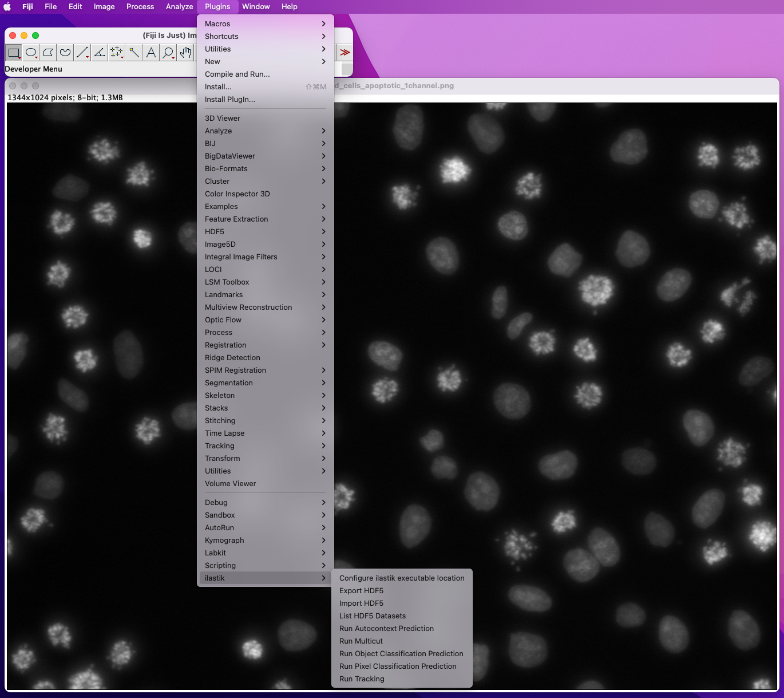Activate the Straight Line tool
The height and width of the screenshot is (698, 784).
pyautogui.click(x=82, y=53)
